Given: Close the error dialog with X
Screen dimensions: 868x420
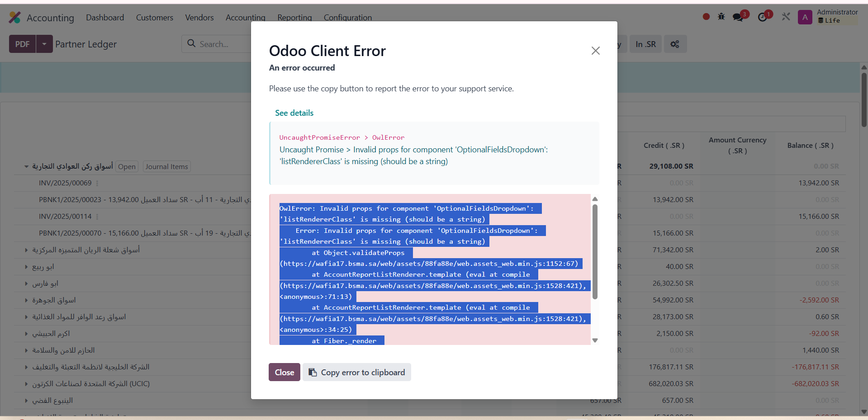Looking at the screenshot, I should pyautogui.click(x=595, y=51).
